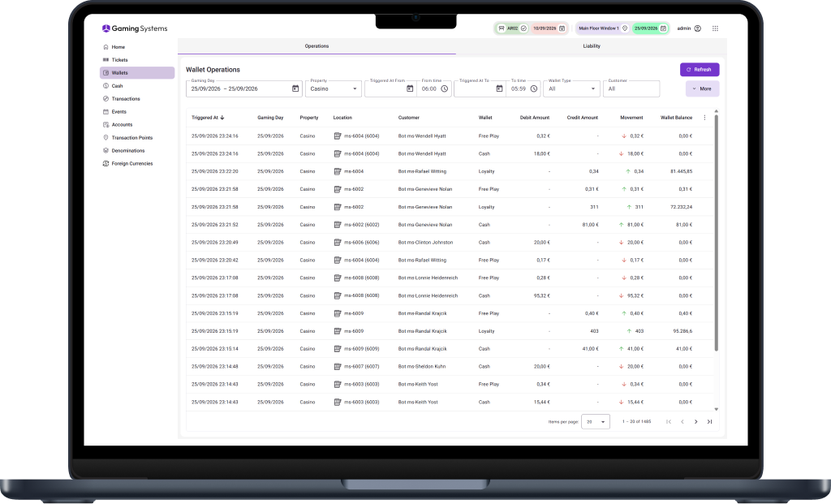
Task: Click debit amount 15,44 €
Action: click(541, 403)
